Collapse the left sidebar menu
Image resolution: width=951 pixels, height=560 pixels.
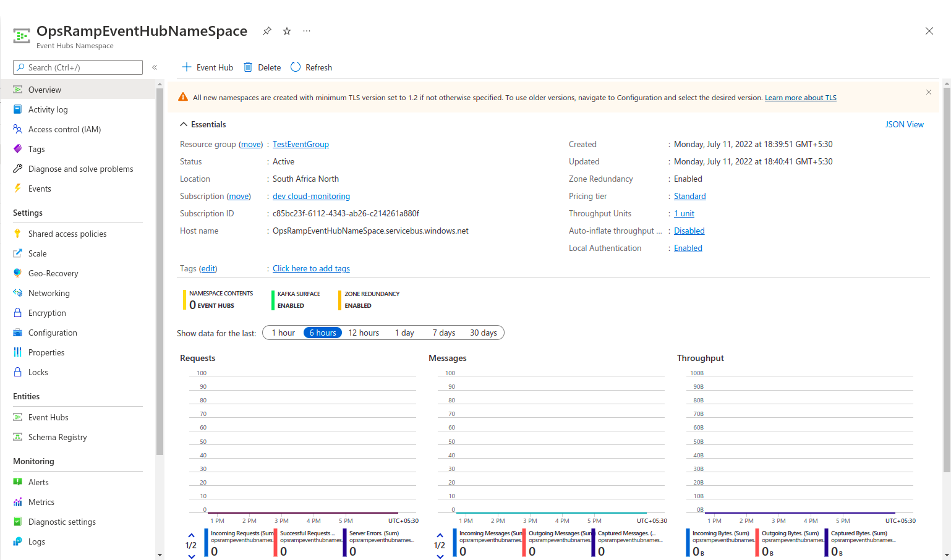tap(155, 67)
